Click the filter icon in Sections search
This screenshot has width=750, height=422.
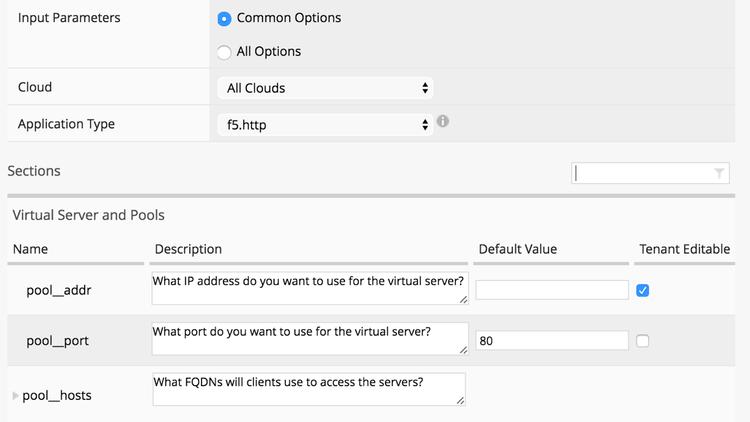(719, 173)
